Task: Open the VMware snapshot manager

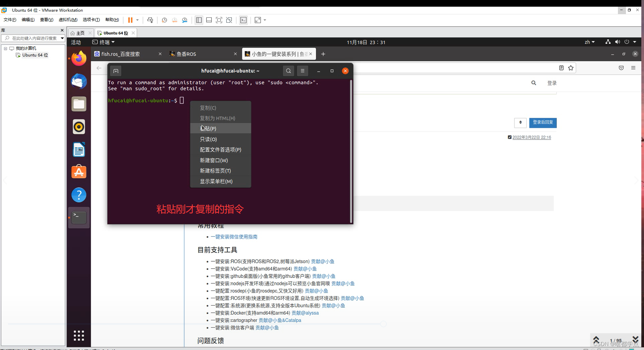Action: click(x=185, y=20)
